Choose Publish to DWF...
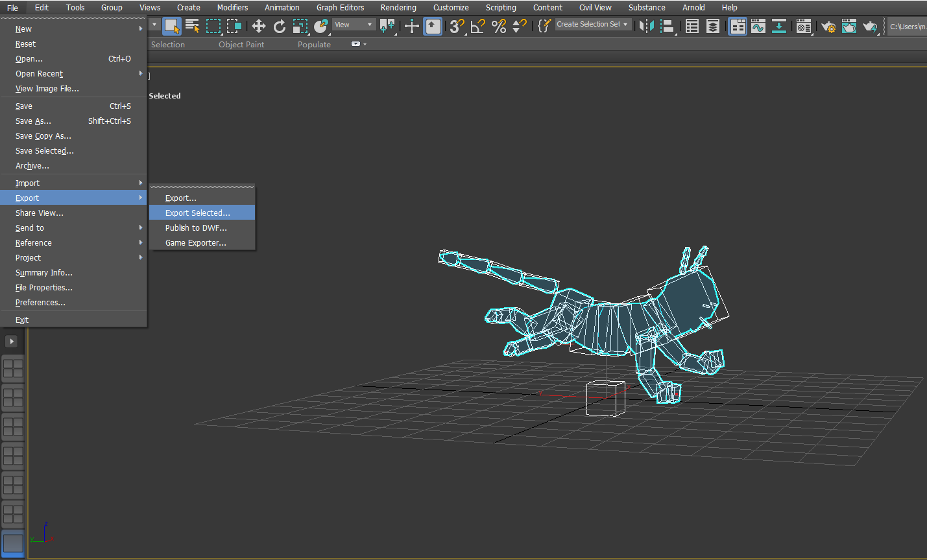This screenshot has width=927, height=560. click(x=202, y=227)
